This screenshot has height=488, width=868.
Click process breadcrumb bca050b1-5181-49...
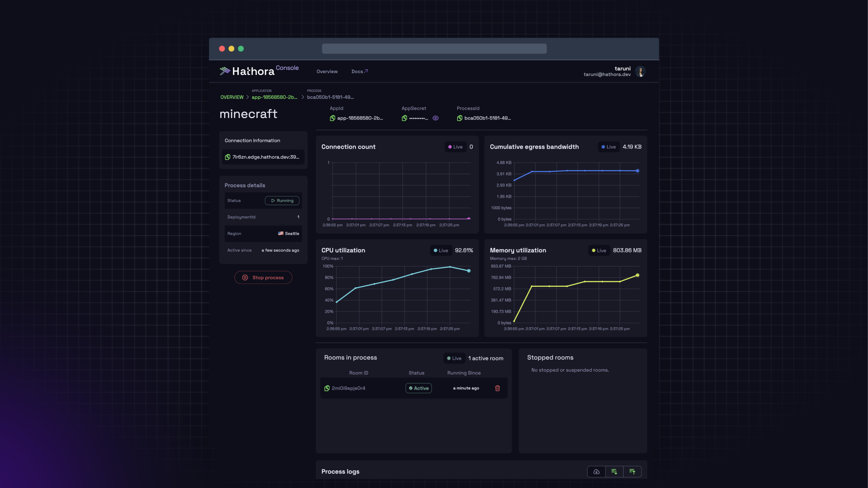[330, 97]
